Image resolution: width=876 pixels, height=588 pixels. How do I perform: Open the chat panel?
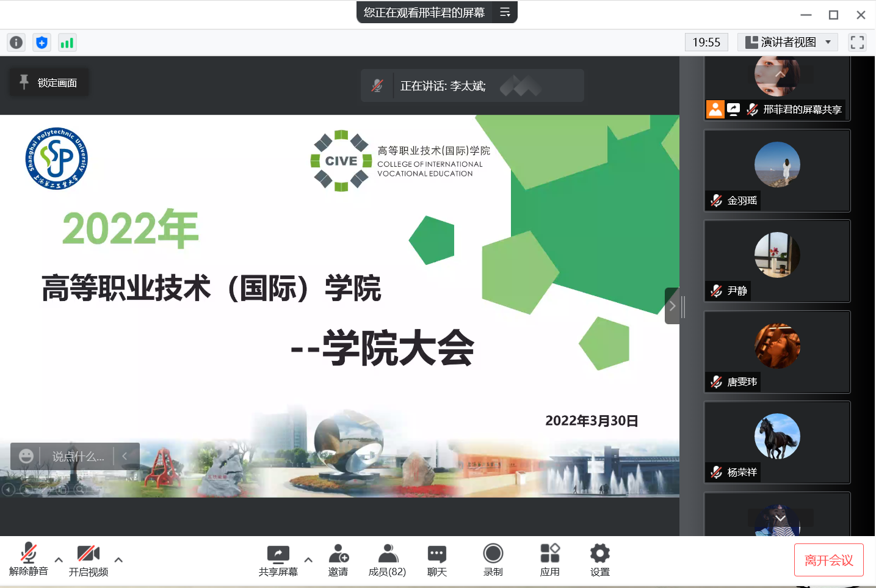[437, 560]
